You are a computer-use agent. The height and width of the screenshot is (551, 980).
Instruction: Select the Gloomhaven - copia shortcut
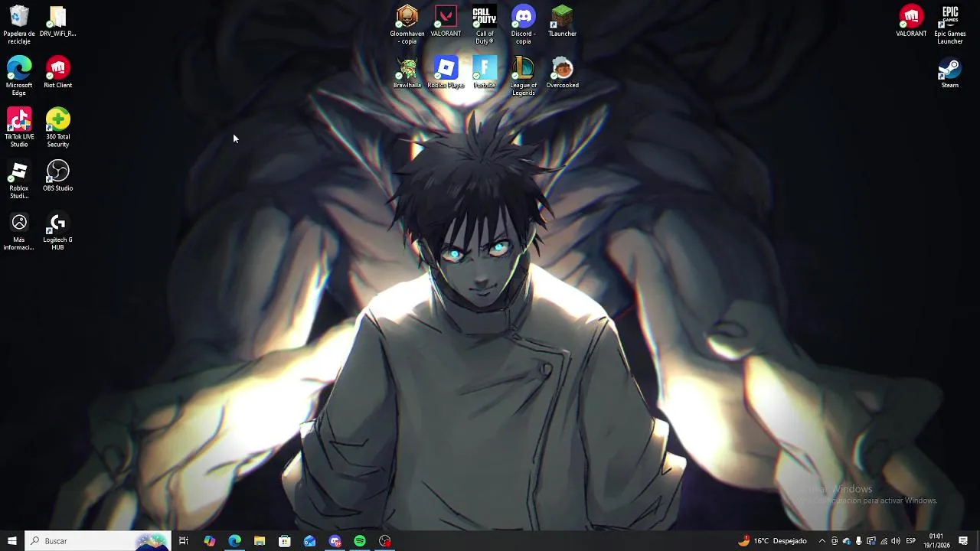point(407,24)
